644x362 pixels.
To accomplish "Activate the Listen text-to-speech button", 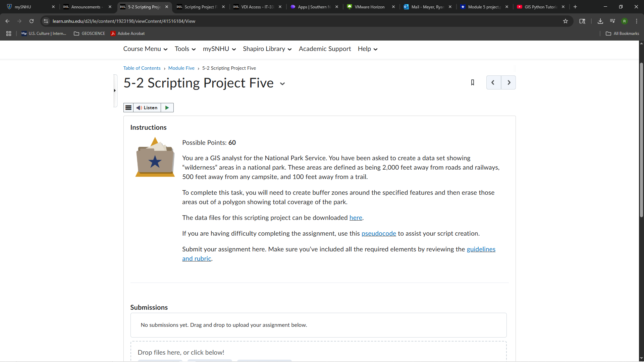I will pyautogui.click(x=148, y=108).
